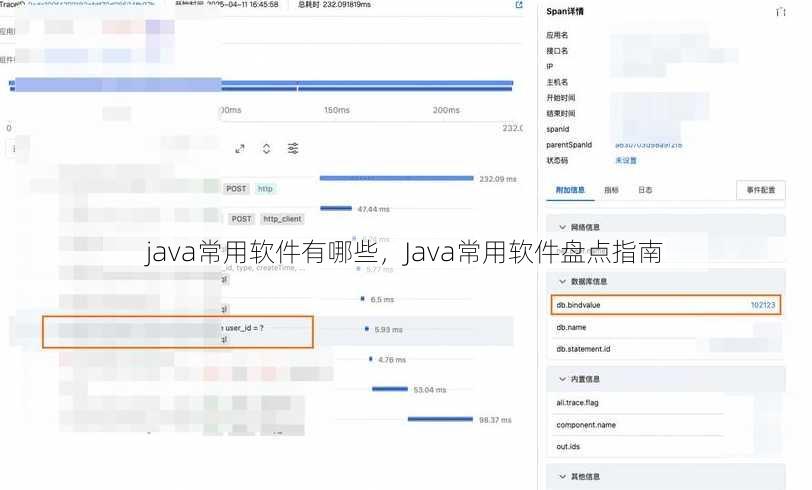This screenshot has height=490, width=812.
Task: Select the 47.44 ms span bar
Action: tap(336, 208)
